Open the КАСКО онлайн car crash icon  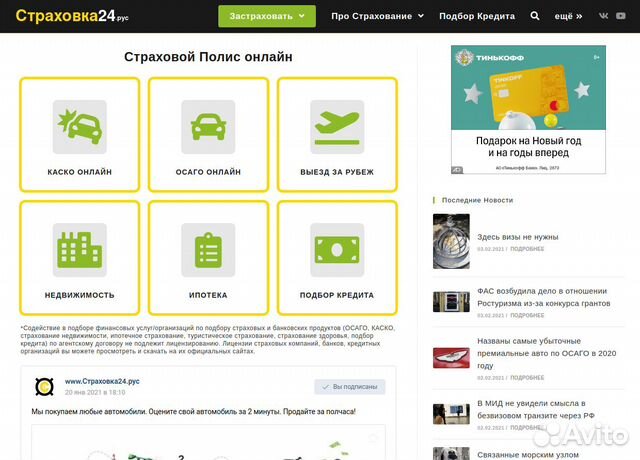tap(79, 126)
